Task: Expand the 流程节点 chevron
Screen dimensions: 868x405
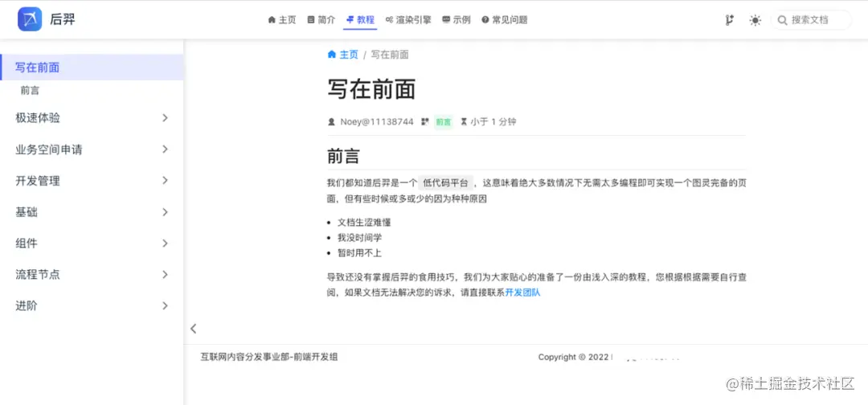Action: [x=165, y=275]
